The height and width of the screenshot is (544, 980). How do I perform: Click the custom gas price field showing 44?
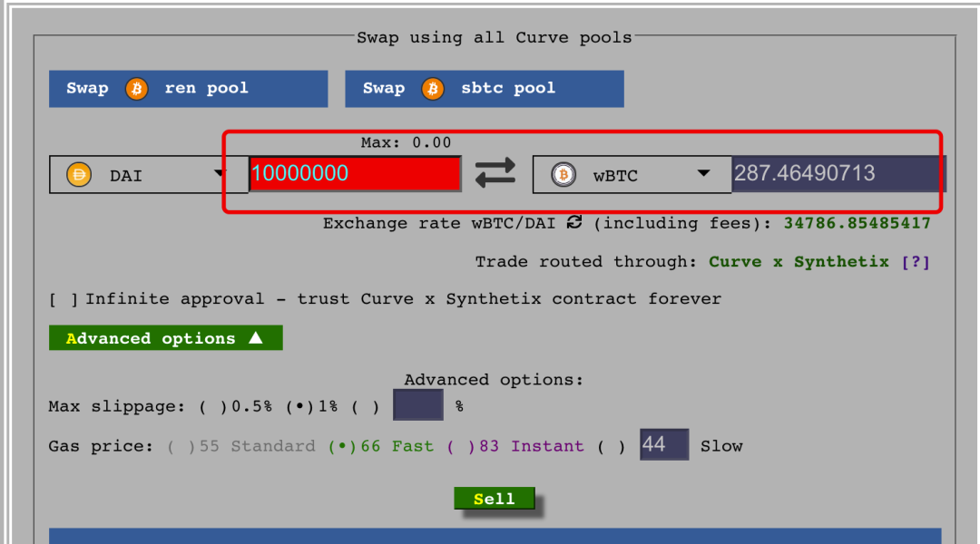[x=664, y=444]
